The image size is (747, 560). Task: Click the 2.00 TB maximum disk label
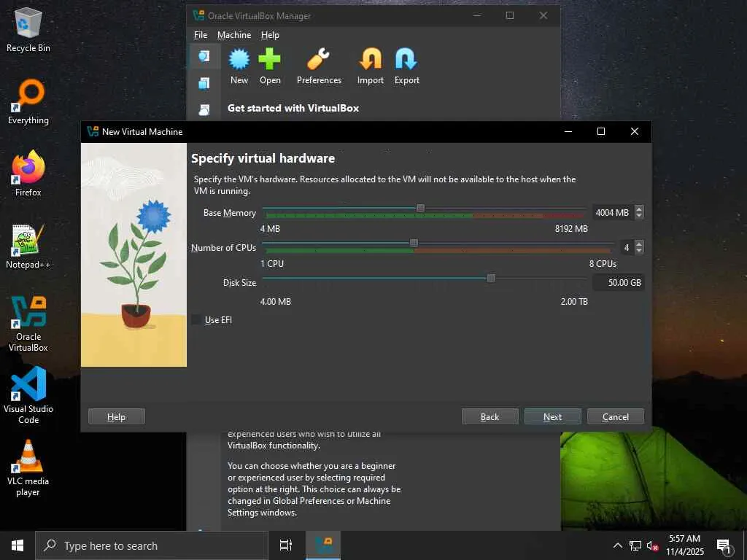tap(574, 301)
